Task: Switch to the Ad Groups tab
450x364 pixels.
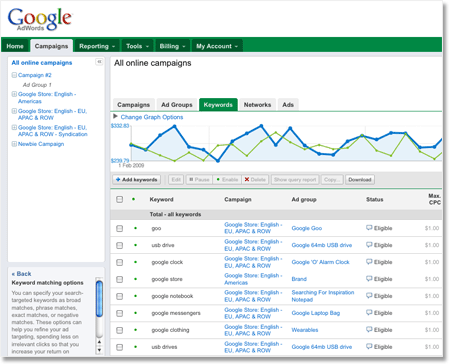Action: [x=177, y=105]
